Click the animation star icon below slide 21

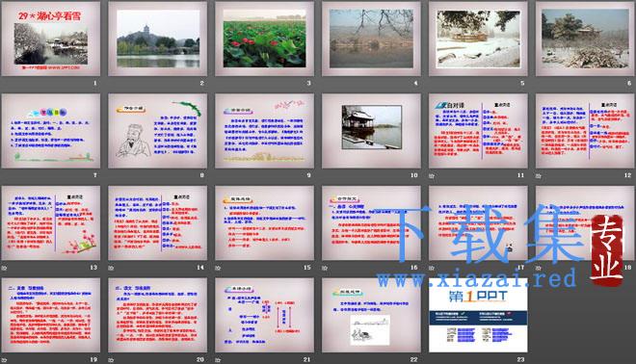click(x=218, y=360)
